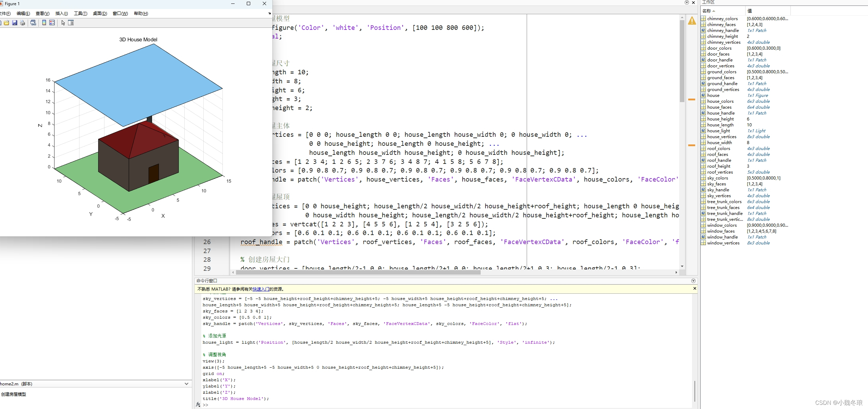Save the figure with the floppy disk icon
This screenshot has height=409, width=868.
(x=15, y=23)
